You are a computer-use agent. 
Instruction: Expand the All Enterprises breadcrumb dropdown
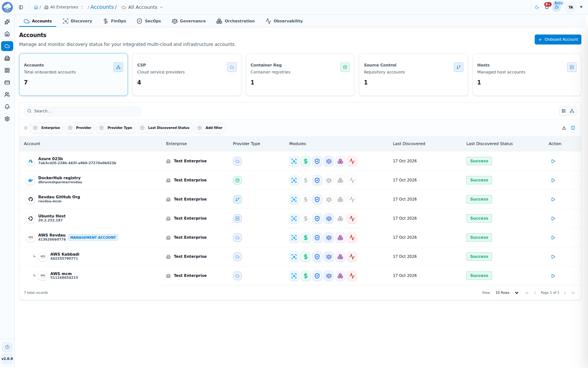tap(64, 7)
